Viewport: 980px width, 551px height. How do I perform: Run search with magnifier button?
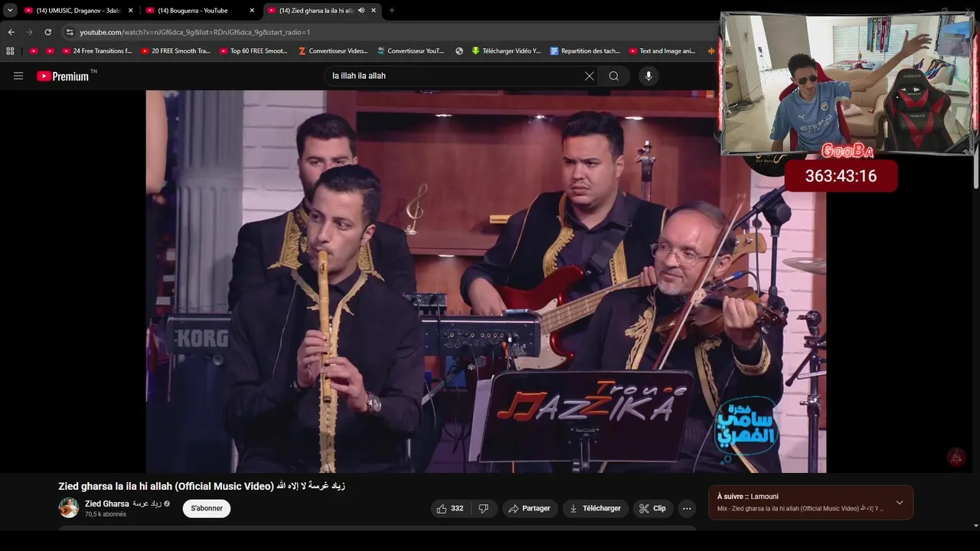[614, 76]
